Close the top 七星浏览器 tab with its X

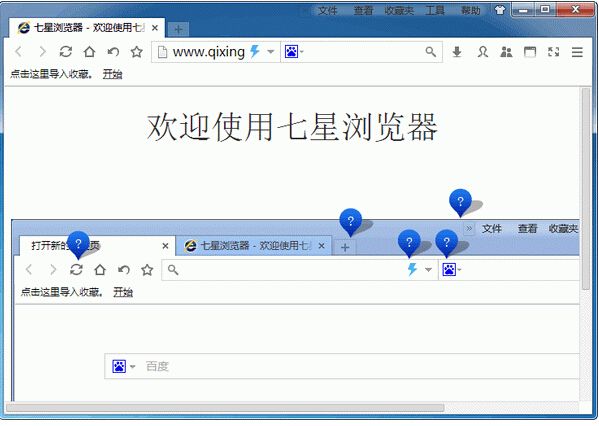155,28
